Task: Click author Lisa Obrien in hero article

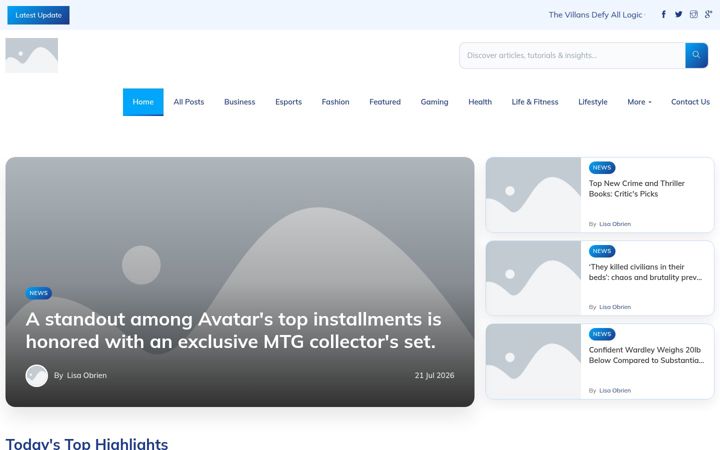Action: coord(87,376)
